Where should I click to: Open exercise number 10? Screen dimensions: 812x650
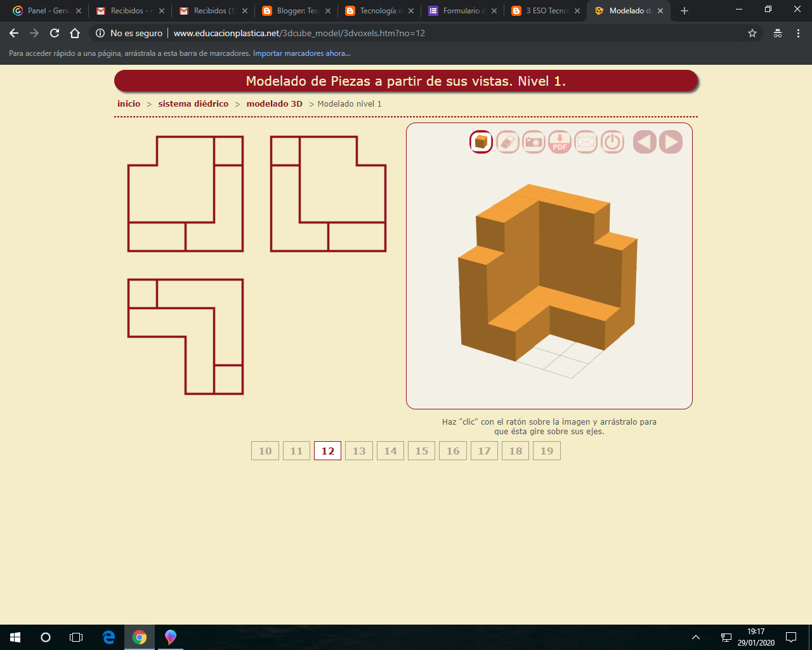point(265,451)
